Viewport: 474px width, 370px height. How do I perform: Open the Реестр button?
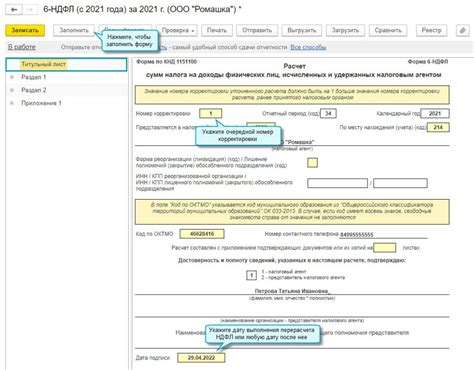tap(431, 30)
